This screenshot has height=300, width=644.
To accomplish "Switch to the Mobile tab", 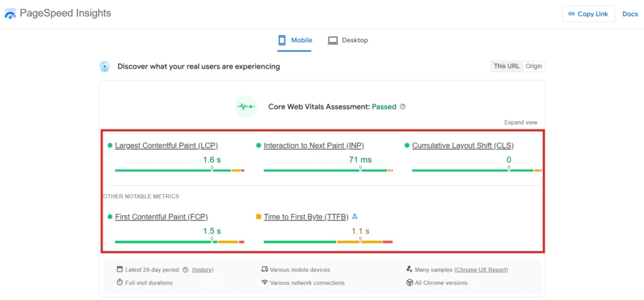I will click(x=294, y=40).
